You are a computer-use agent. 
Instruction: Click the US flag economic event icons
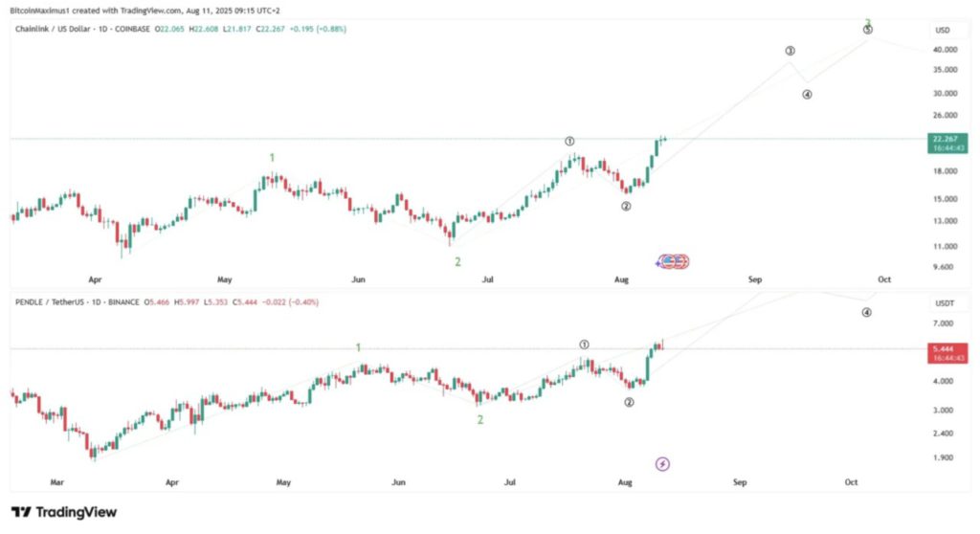pyautogui.click(x=672, y=260)
